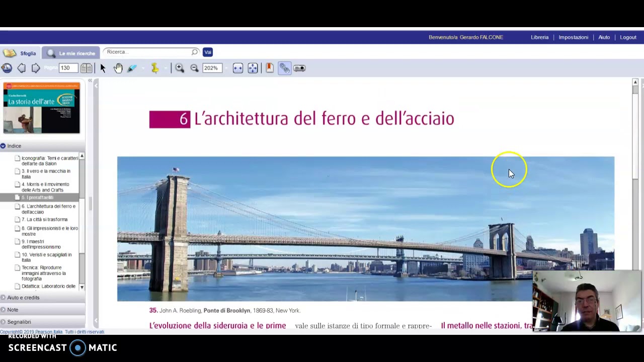
Task: Click the La storia dell'arte book cover thumbnail
Action: [41, 108]
